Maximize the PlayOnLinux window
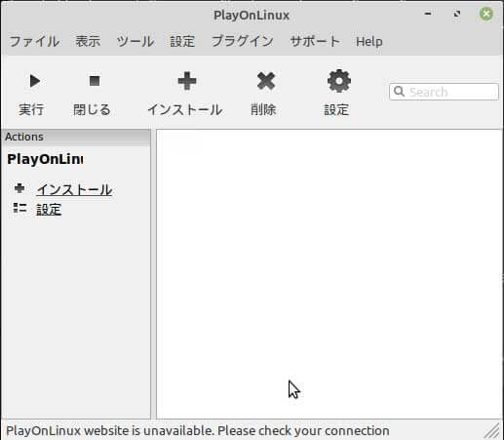Screen dimensions: 504x440 tap(457, 14)
